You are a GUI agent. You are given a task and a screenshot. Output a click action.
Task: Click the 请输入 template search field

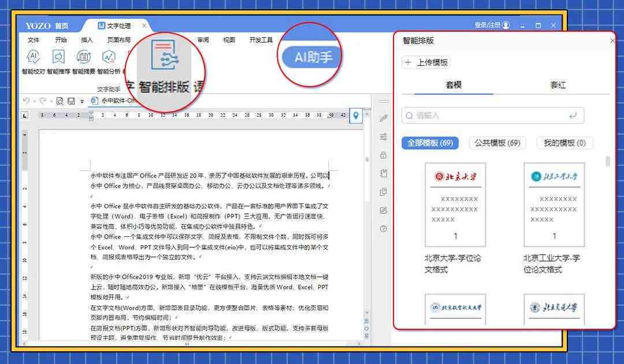pyautogui.click(x=493, y=116)
